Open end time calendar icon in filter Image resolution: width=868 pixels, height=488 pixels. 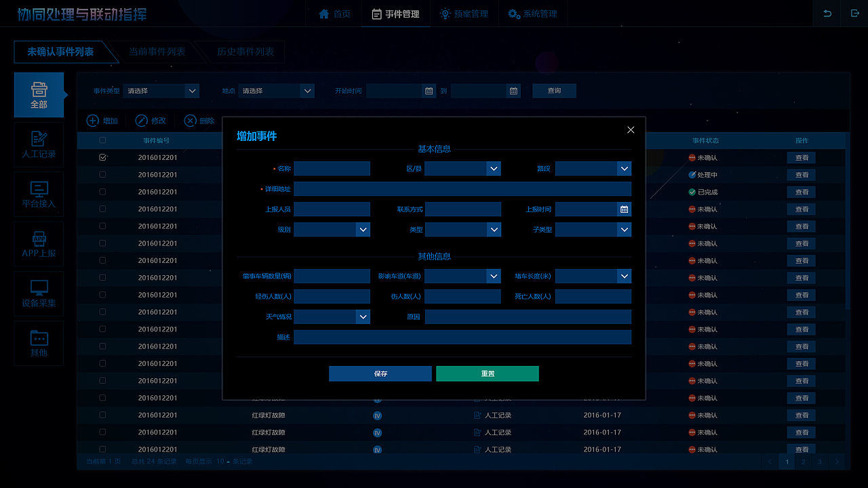point(513,91)
